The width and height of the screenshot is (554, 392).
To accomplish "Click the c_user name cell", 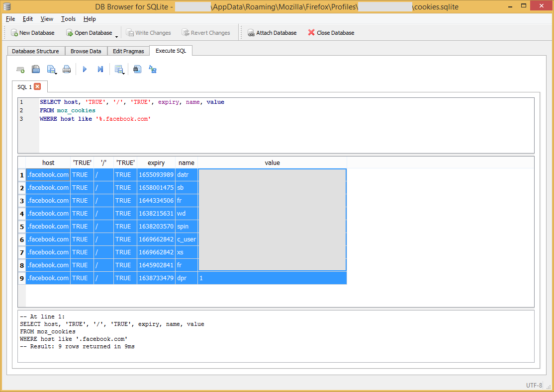I will [x=186, y=239].
